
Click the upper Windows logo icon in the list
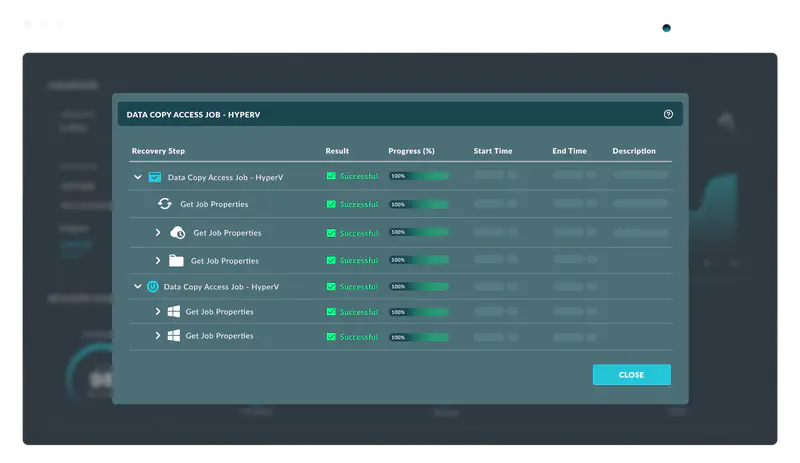pyautogui.click(x=173, y=311)
